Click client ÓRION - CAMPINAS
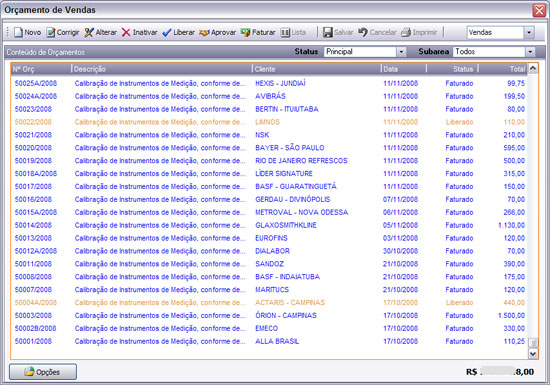 click(286, 315)
